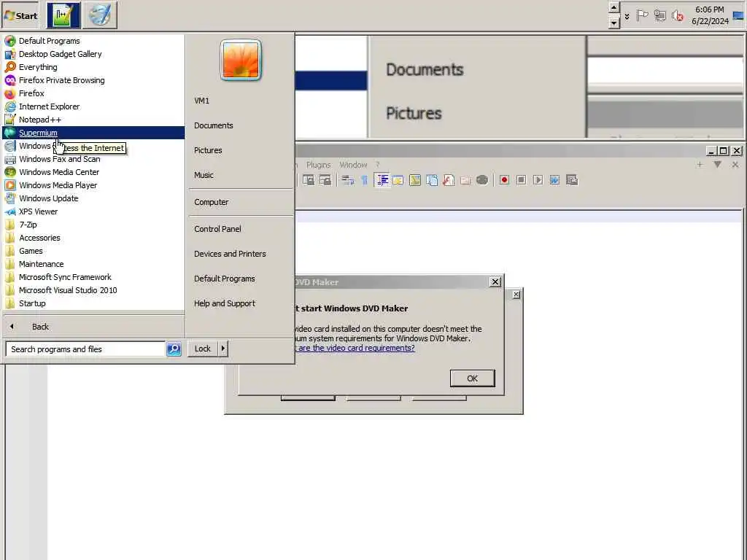Open the question mark help menu
Image resolution: width=747 pixels, height=560 pixels.
click(x=378, y=165)
